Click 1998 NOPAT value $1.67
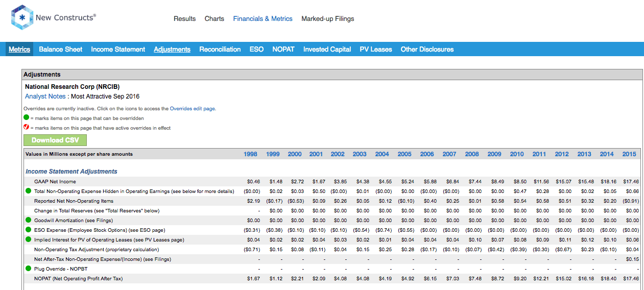Screen dimensions: 644x290 coord(253,279)
